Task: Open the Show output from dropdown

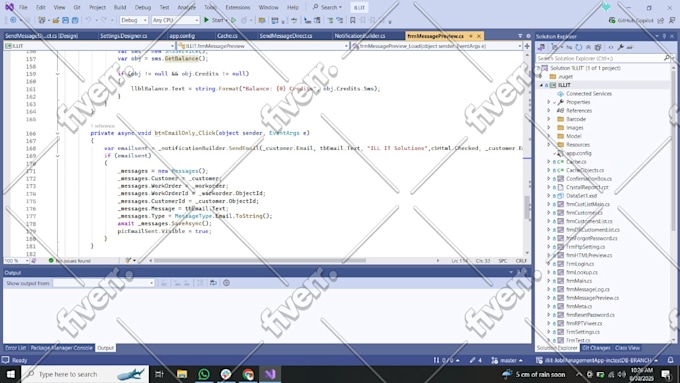Action: (103, 283)
